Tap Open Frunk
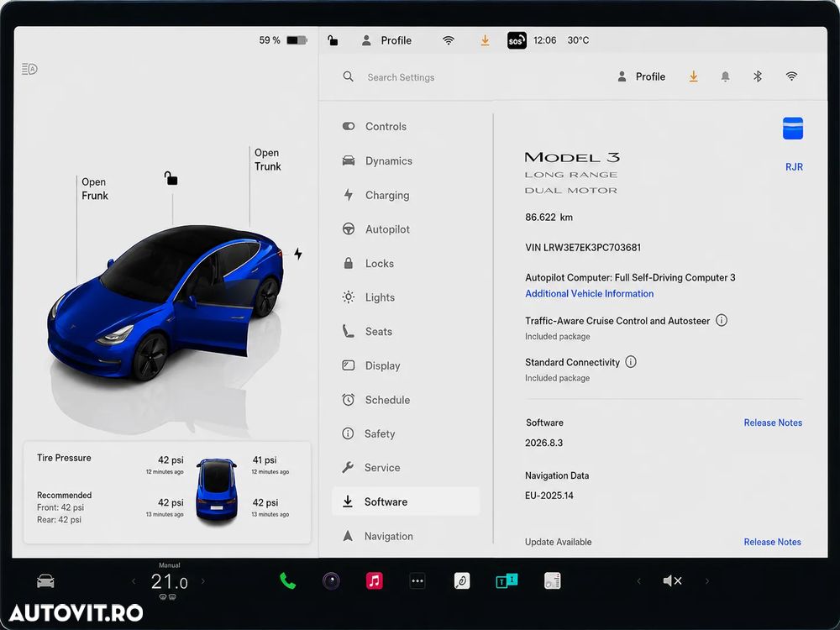 pyautogui.click(x=94, y=188)
